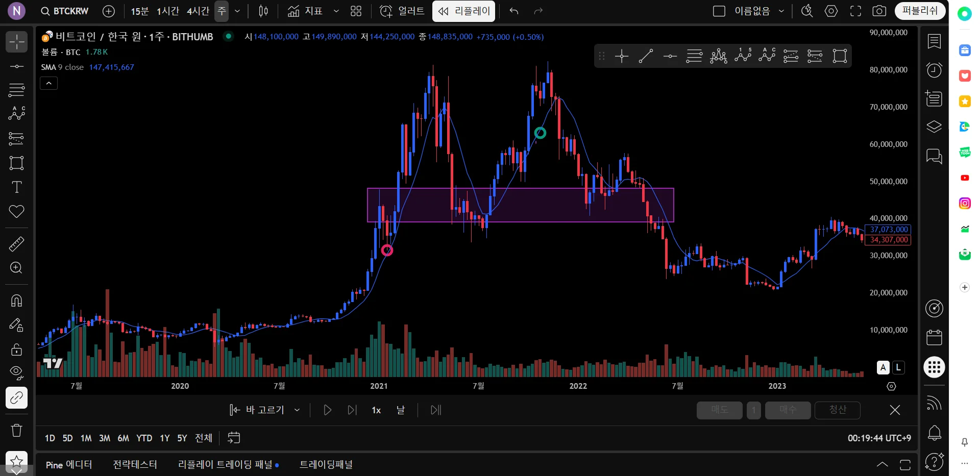
Task: Activate the magnet mode icon
Action: pyautogui.click(x=16, y=300)
